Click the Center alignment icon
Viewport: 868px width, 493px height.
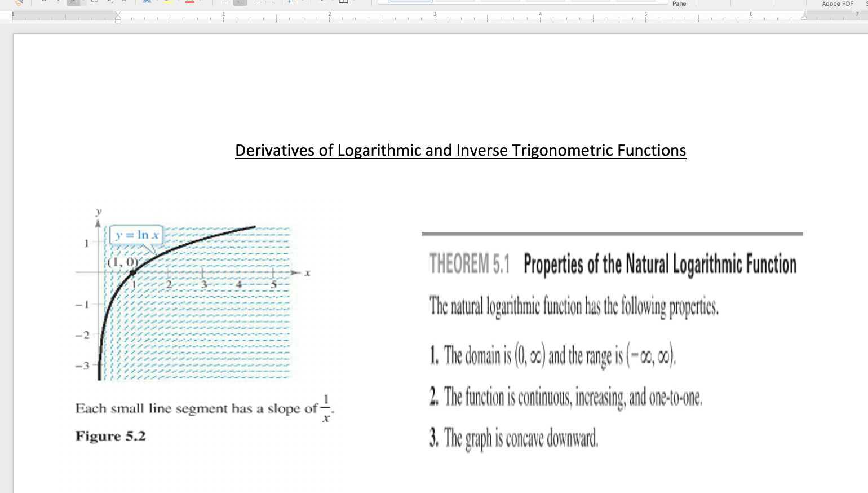click(240, 2)
